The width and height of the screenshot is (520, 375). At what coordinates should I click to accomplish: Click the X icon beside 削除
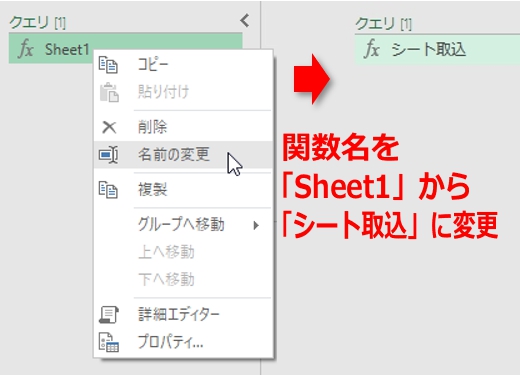(109, 127)
